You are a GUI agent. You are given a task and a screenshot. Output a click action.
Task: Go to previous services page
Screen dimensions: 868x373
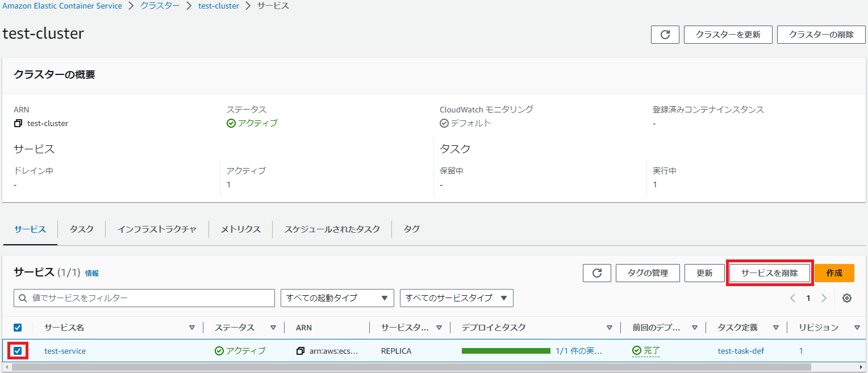point(792,298)
